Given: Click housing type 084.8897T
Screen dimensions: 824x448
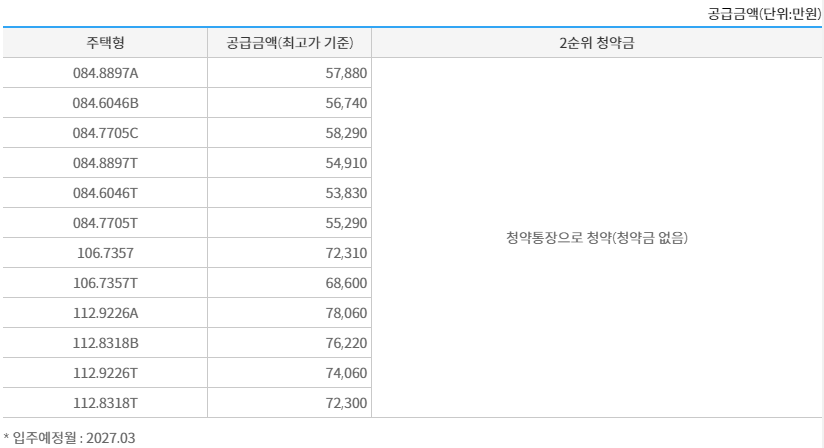Looking at the screenshot, I should pos(105,163).
